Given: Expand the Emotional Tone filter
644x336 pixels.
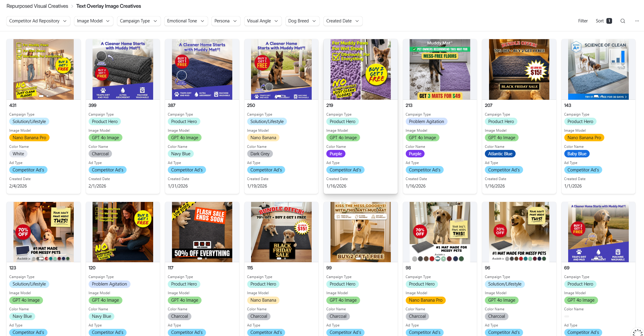Looking at the screenshot, I should click(x=186, y=21).
